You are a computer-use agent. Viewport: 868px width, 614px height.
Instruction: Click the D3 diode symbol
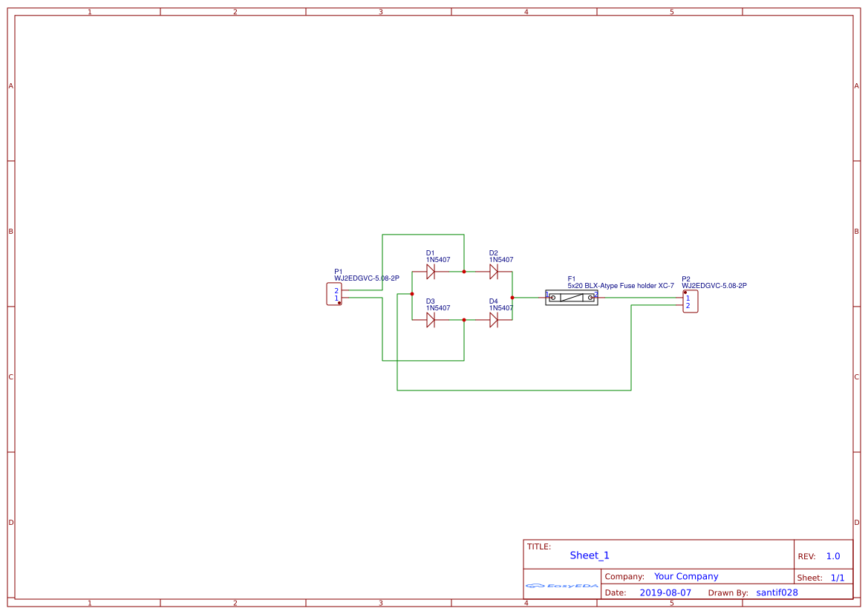(x=431, y=320)
